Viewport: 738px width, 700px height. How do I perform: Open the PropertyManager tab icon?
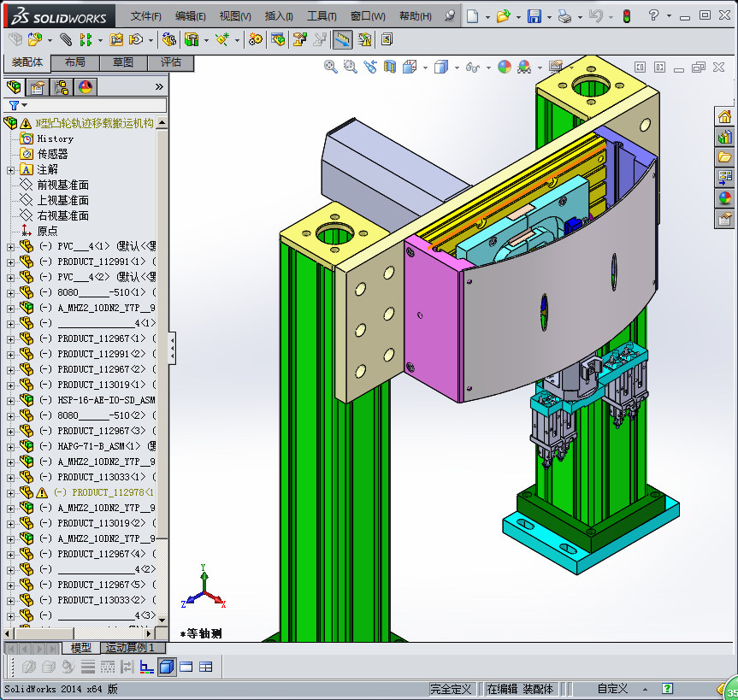pyautogui.click(x=37, y=87)
